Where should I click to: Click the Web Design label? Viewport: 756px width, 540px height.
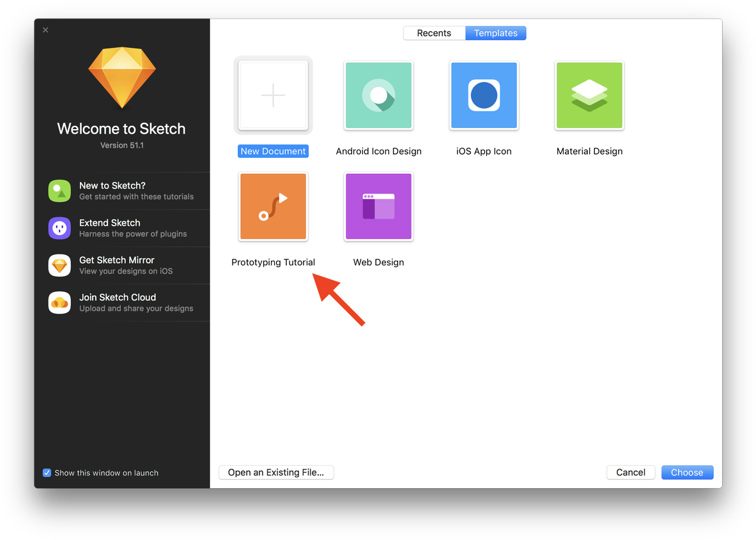point(378,262)
